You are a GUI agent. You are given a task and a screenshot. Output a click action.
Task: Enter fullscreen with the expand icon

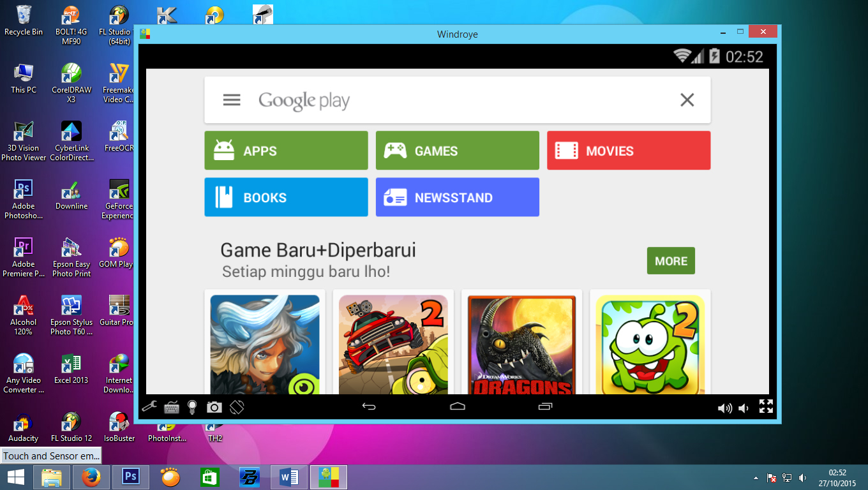[765, 406]
